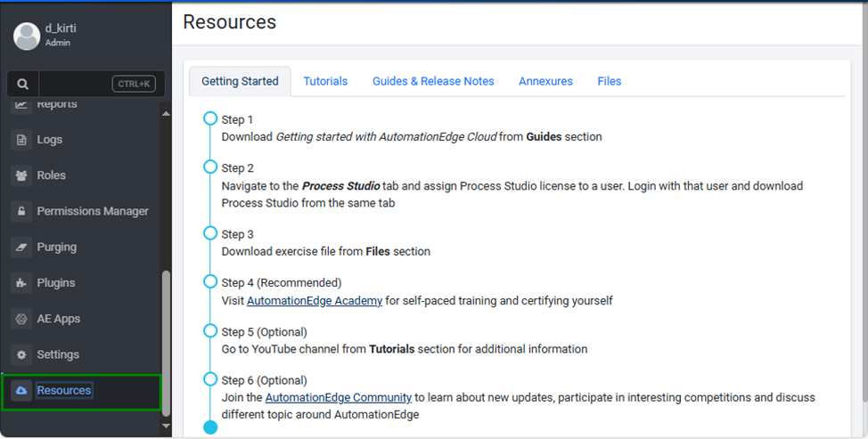Click the 'Resources' page heading
Image resolution: width=868 pixels, height=439 pixels.
click(x=230, y=22)
